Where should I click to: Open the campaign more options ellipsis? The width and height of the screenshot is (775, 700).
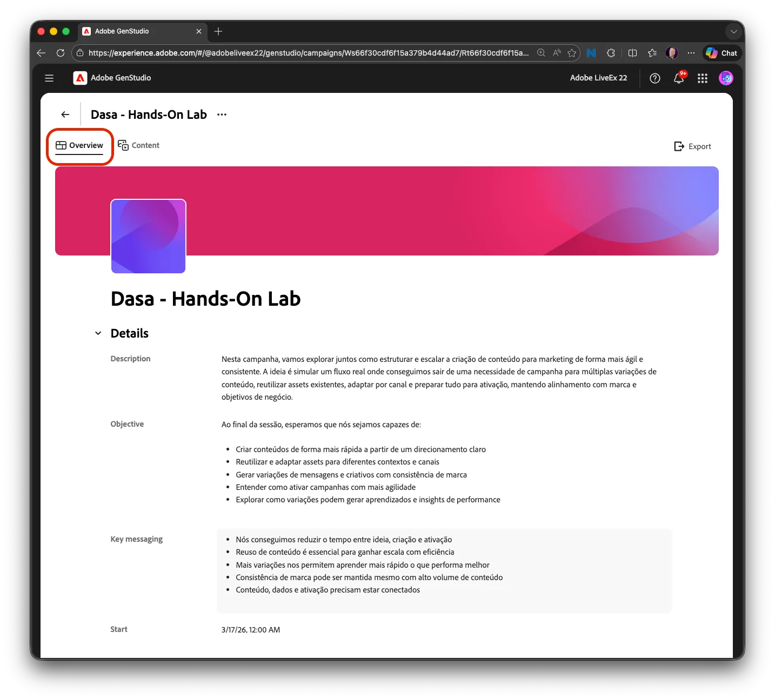(x=222, y=115)
